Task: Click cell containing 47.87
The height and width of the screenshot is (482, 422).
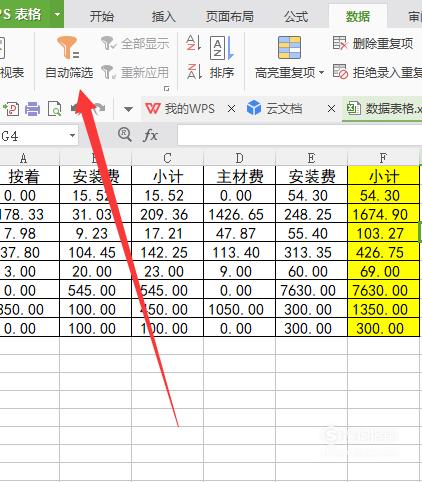Action: click(239, 233)
